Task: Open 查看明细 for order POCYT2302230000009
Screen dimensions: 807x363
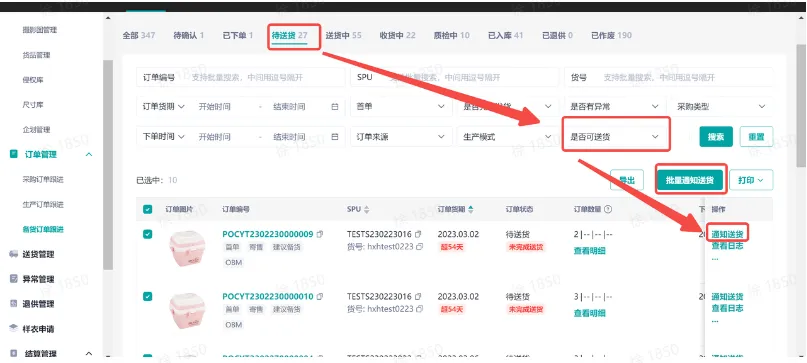Action: click(590, 251)
